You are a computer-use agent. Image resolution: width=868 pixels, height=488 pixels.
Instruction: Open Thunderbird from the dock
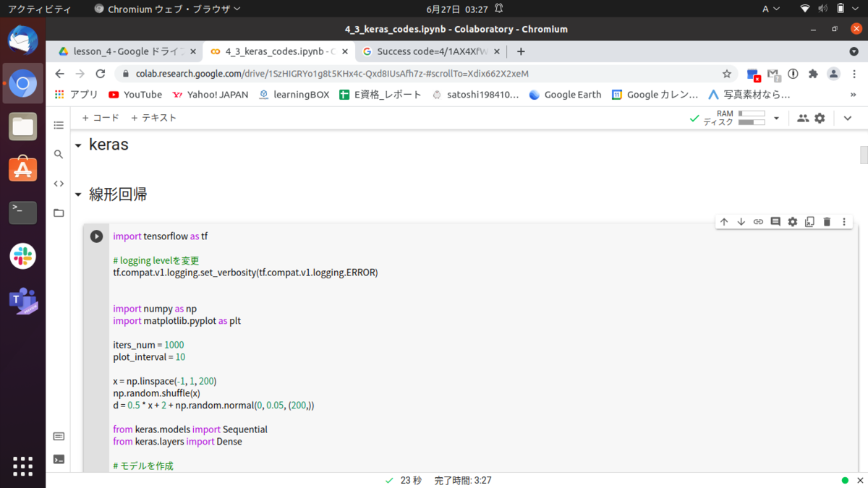point(22,40)
